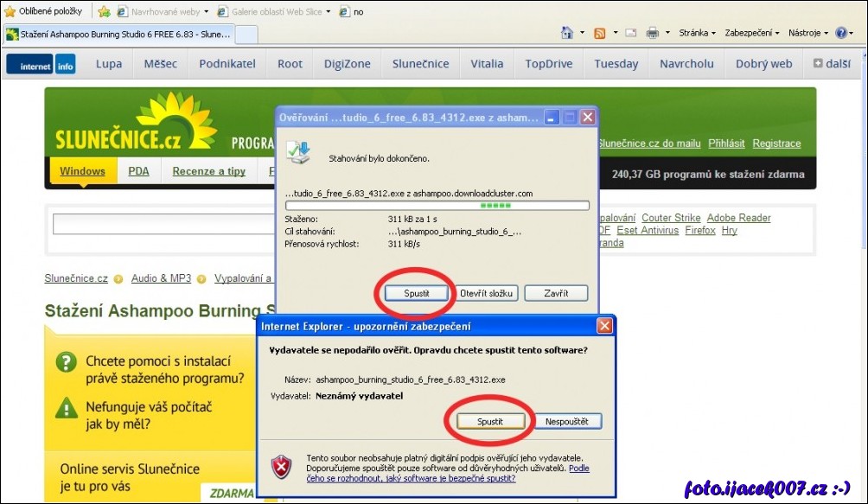The image size is (868, 504).
Task: Expand the Nástroje dropdown menu
Action: 808,33
